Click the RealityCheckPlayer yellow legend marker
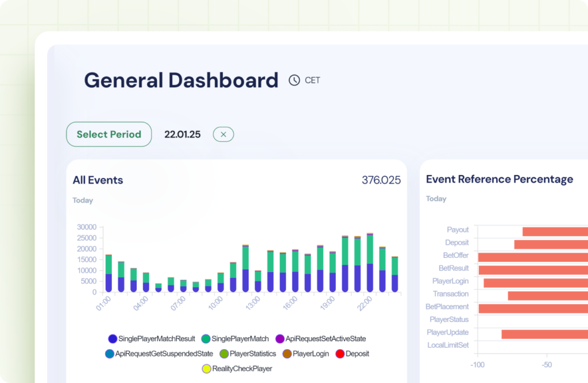The image size is (588, 383). [x=207, y=369]
